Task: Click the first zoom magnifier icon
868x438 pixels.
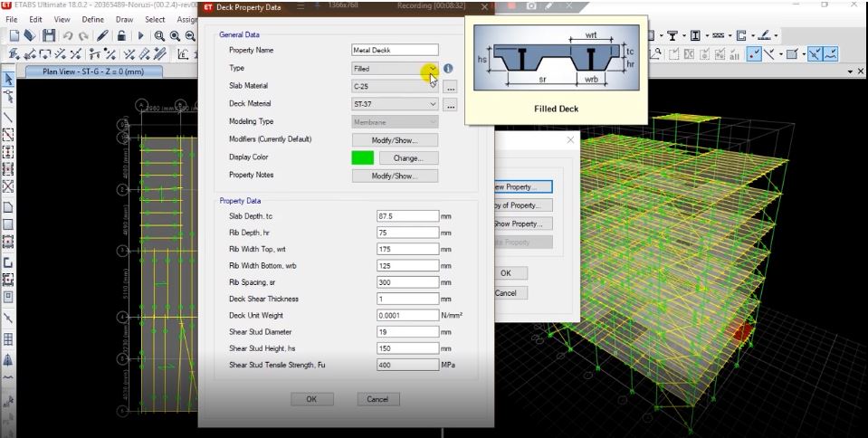Action: (160, 36)
